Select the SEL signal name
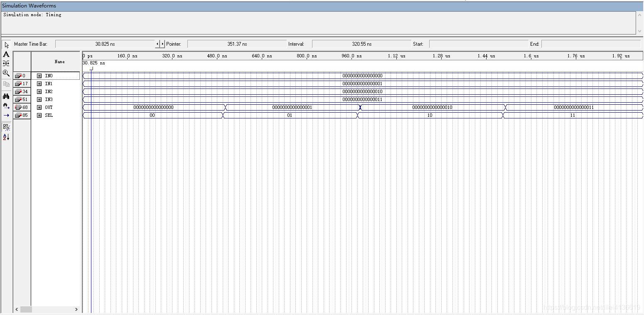644x315 pixels. point(49,115)
